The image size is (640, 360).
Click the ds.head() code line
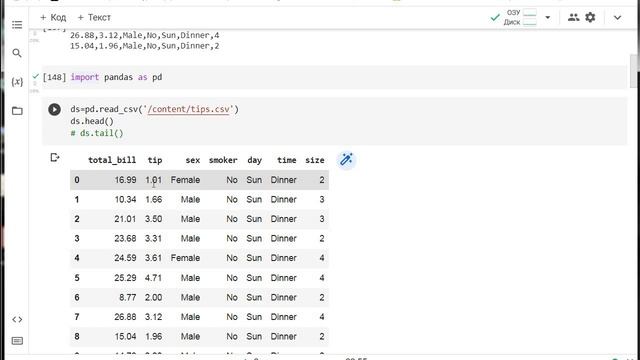tap(92, 121)
